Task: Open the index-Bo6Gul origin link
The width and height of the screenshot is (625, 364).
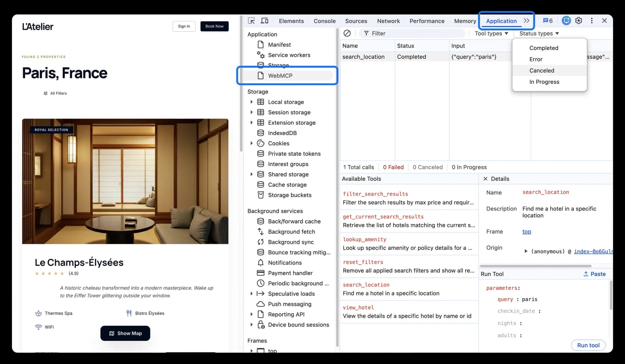Action: pos(593,251)
